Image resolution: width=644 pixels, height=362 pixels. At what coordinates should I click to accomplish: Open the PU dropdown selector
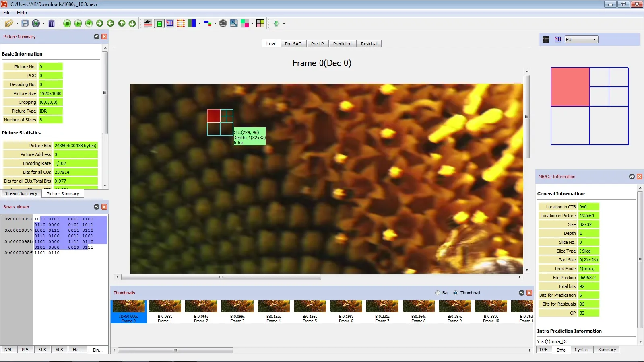click(x=581, y=39)
